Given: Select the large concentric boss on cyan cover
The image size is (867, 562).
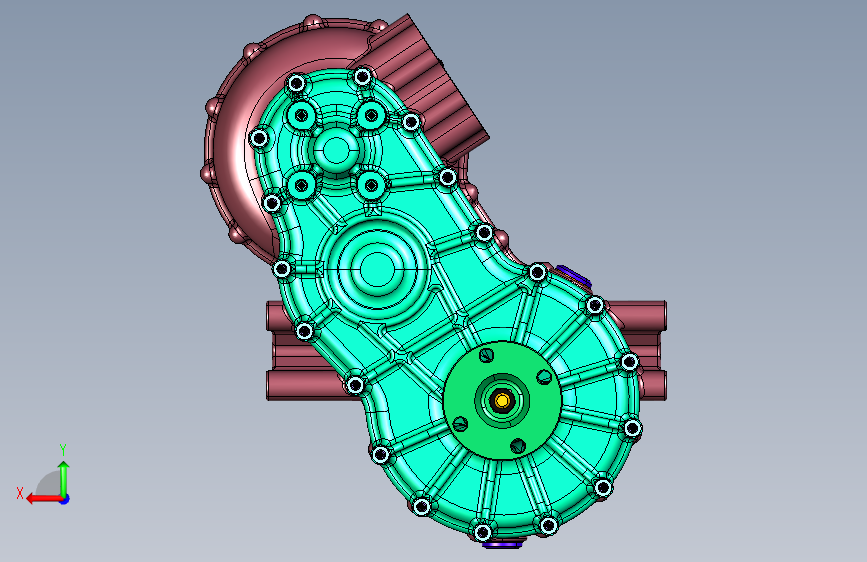Looking at the screenshot, I should click(377, 269).
